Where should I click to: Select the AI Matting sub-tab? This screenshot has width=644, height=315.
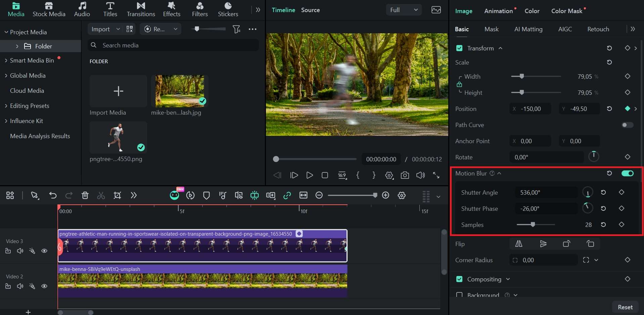coord(528,29)
